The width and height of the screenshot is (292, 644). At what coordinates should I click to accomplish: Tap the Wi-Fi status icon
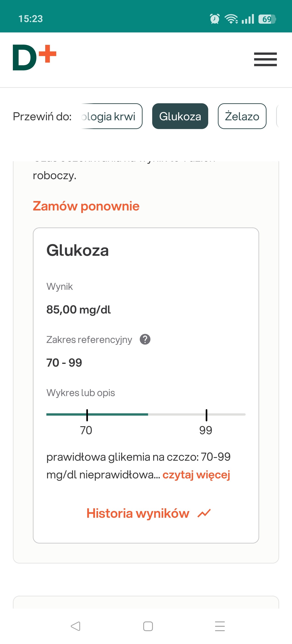pos(231,19)
